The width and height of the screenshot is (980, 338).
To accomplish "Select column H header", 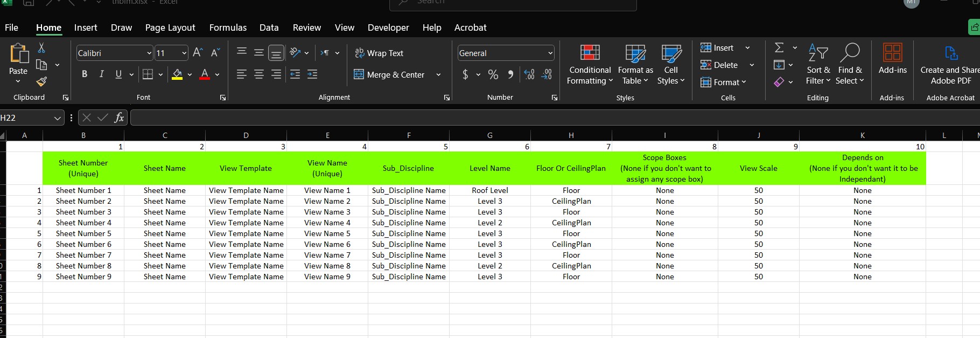I will click(x=571, y=135).
